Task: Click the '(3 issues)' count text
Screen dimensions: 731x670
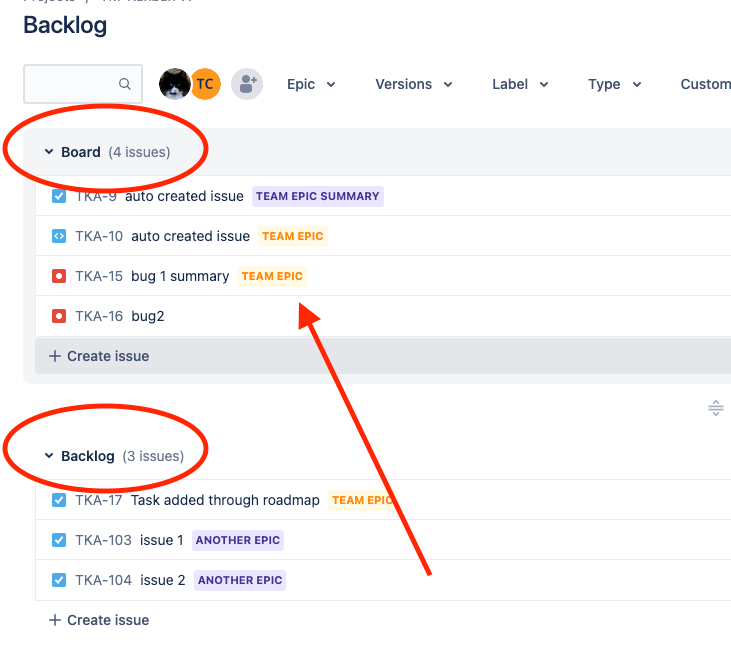Action: pos(153,456)
